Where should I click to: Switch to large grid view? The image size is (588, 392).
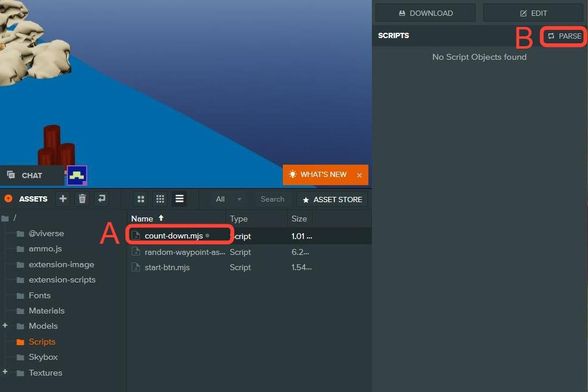[141, 199]
